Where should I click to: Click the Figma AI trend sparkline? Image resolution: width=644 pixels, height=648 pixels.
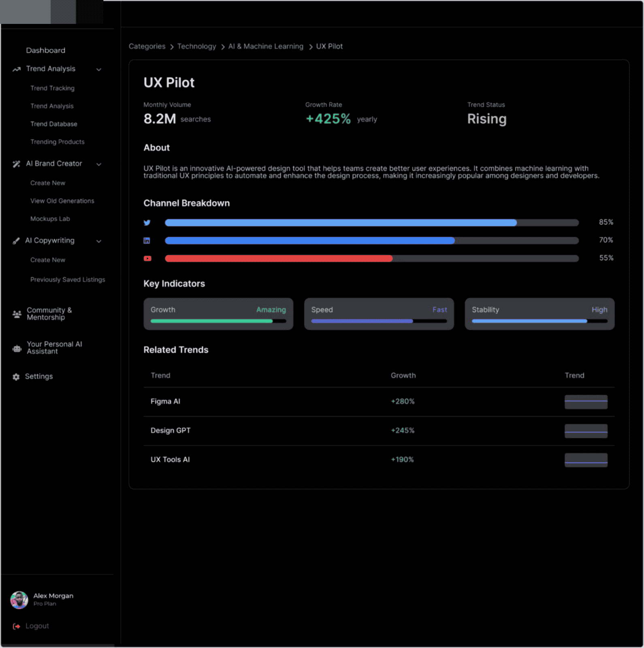point(586,402)
